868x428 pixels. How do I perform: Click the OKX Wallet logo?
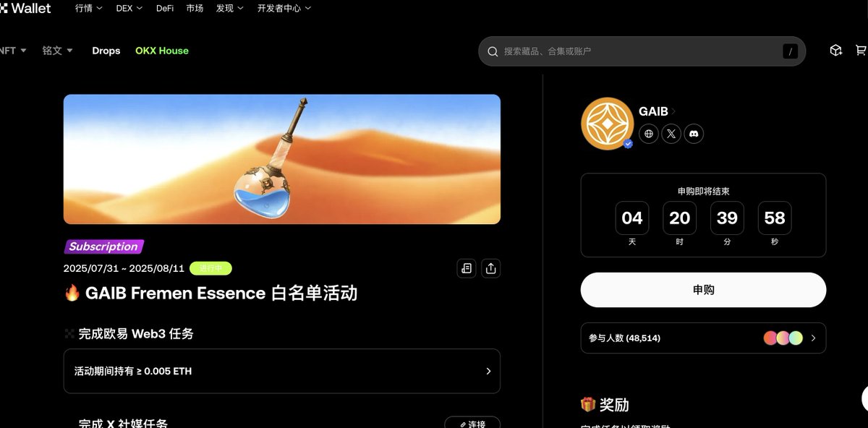pyautogui.click(x=25, y=8)
